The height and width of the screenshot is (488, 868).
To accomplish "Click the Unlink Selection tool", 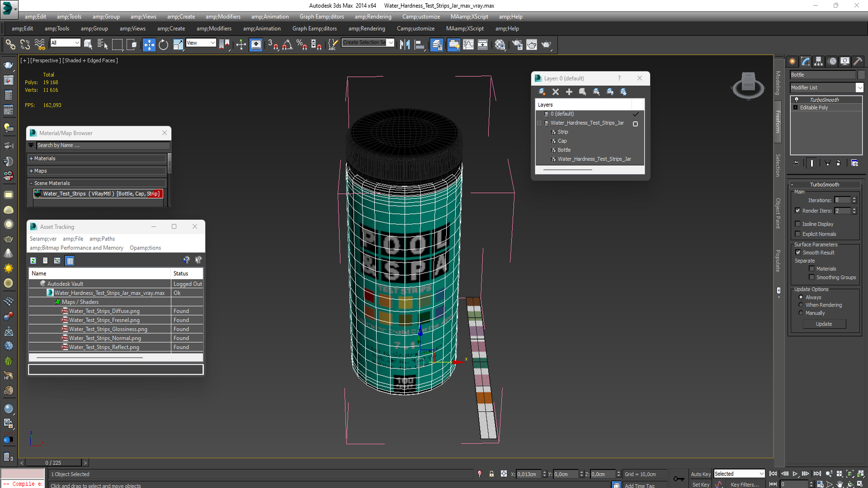I will [25, 45].
